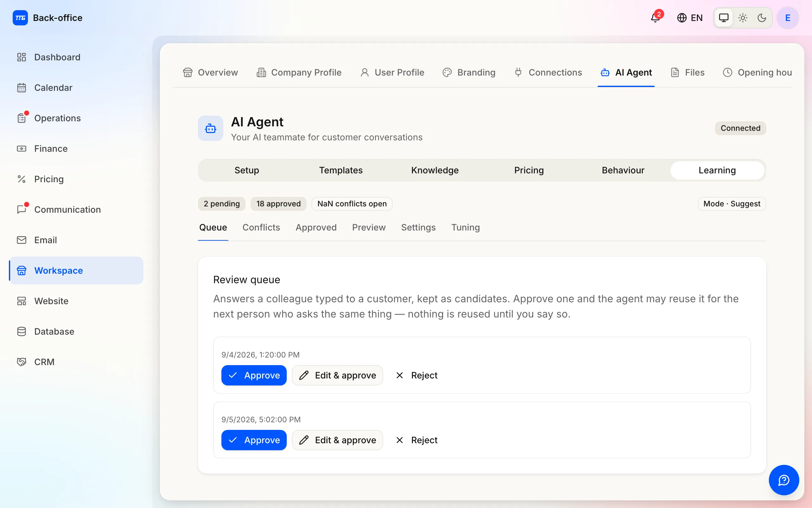
Task: Open the notifications bell
Action: click(655, 18)
